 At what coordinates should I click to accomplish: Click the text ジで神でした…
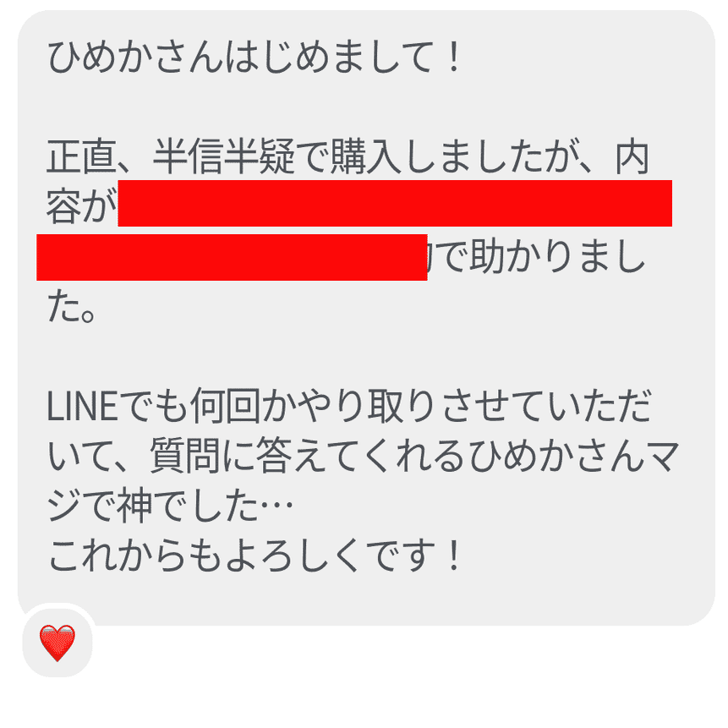tap(171, 506)
